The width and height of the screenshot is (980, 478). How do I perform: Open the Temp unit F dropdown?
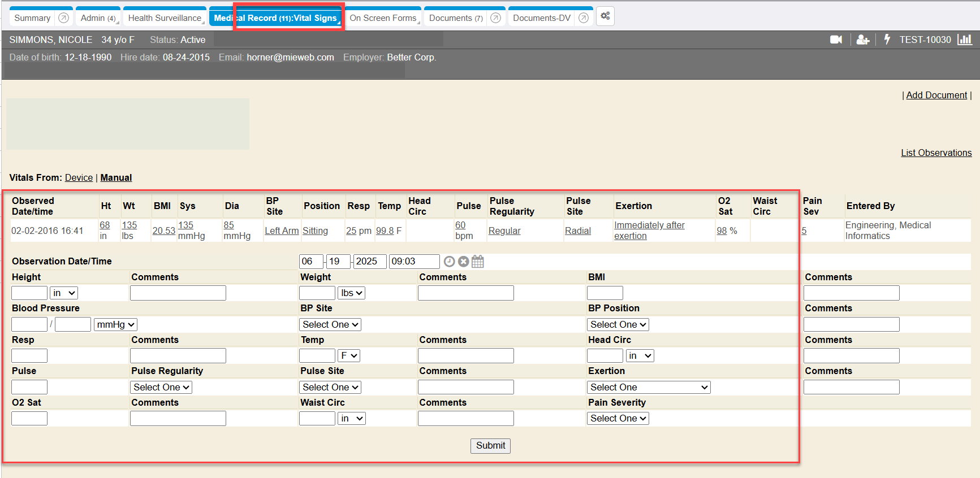coord(349,356)
